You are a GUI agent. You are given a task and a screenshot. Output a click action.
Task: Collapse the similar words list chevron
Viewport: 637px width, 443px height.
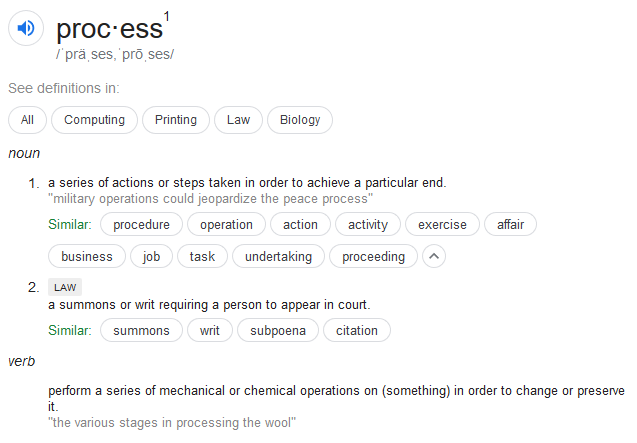pos(433,257)
